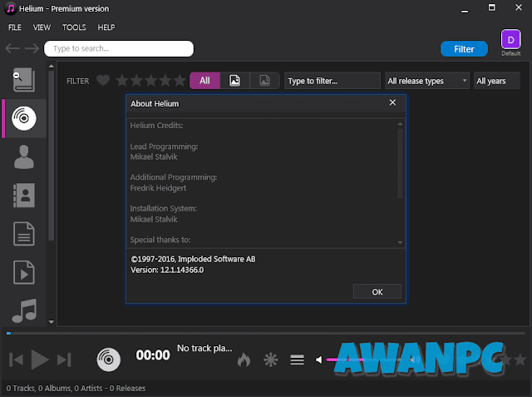Open the HELP menu

106,27
